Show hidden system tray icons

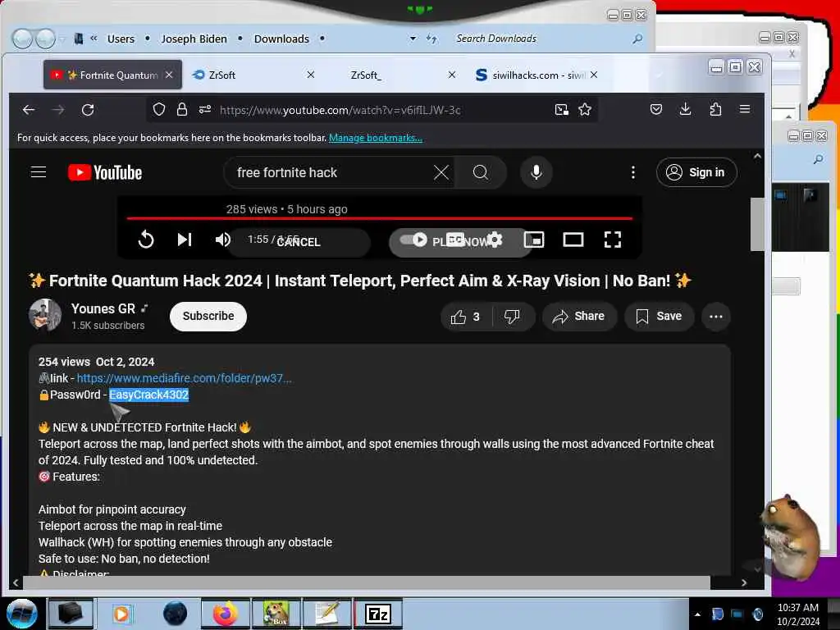point(697,614)
